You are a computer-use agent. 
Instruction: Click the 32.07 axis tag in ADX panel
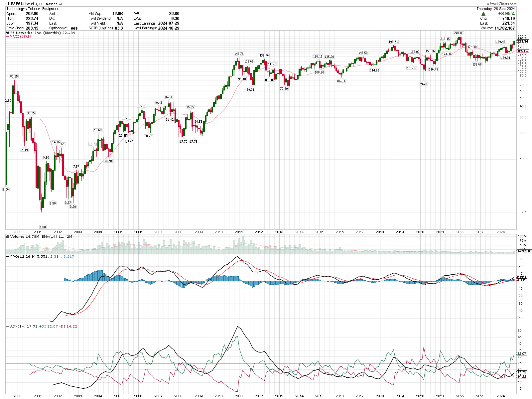tap(522, 354)
